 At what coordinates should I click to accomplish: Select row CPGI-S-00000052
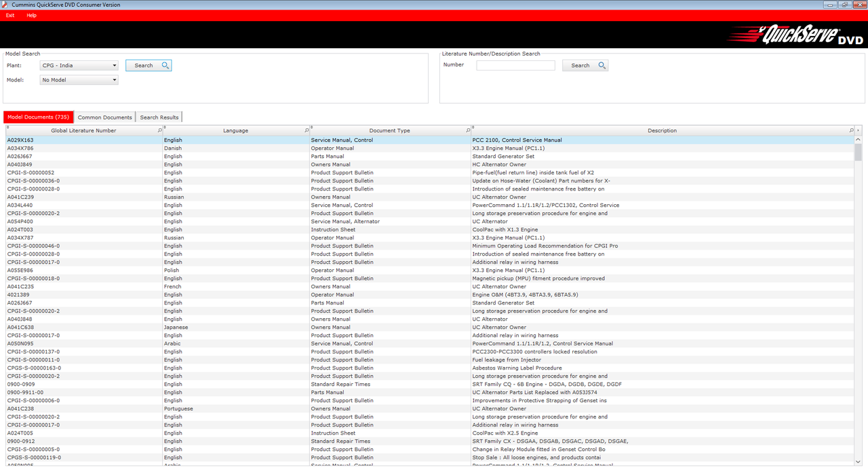pyautogui.click(x=429, y=173)
